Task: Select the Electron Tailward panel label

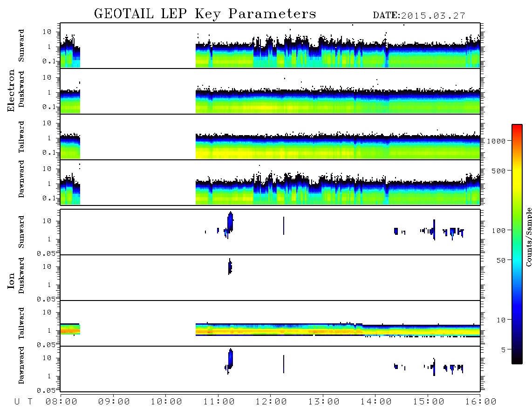Action: pyautogui.click(x=21, y=137)
